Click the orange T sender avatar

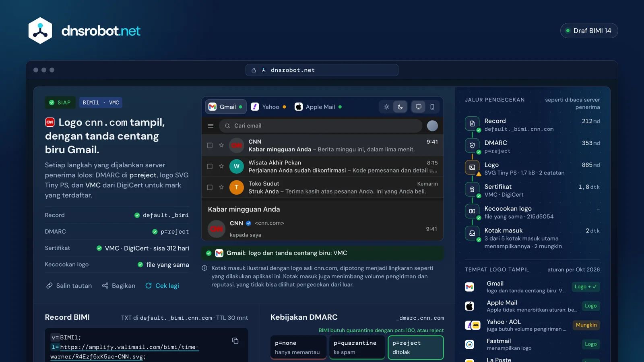[237, 187]
